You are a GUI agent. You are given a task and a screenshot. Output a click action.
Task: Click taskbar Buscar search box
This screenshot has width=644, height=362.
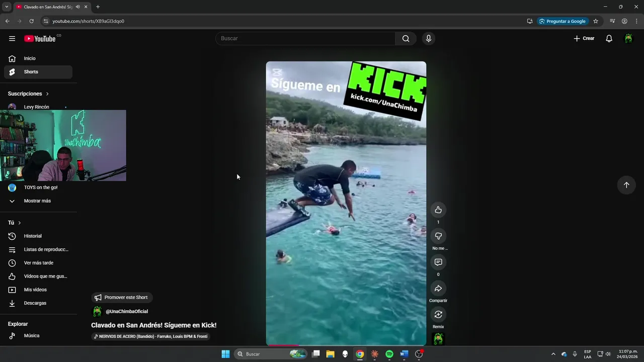click(x=271, y=354)
